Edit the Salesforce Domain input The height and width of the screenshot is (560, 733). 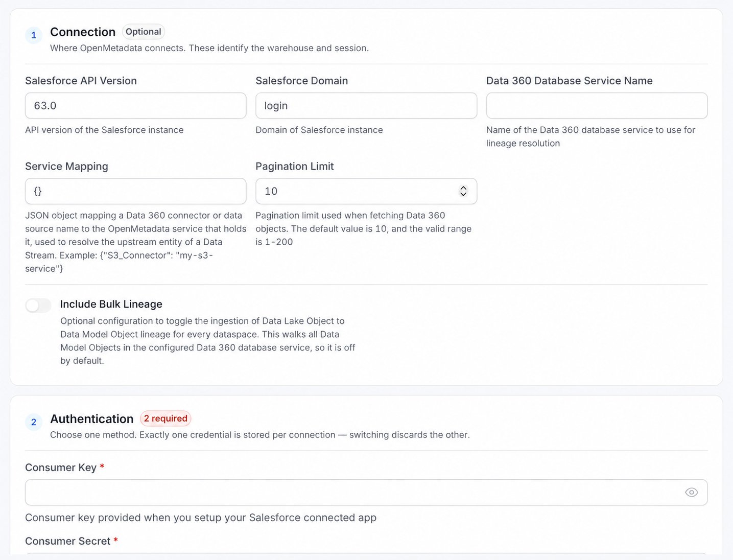(366, 106)
